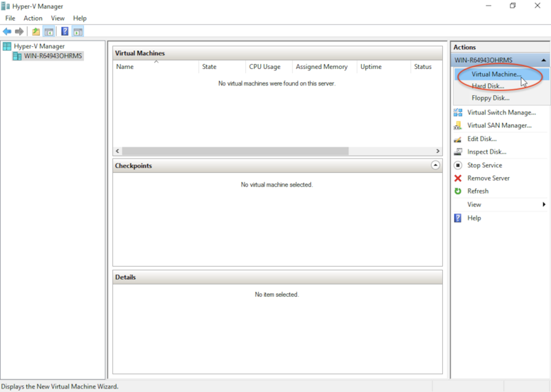Toggle the Show/Hide Action Pane toolbar icon
551x392 pixels.
coord(78,32)
